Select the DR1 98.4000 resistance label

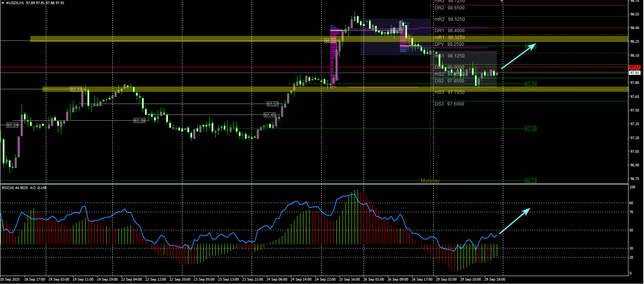[x=450, y=31]
